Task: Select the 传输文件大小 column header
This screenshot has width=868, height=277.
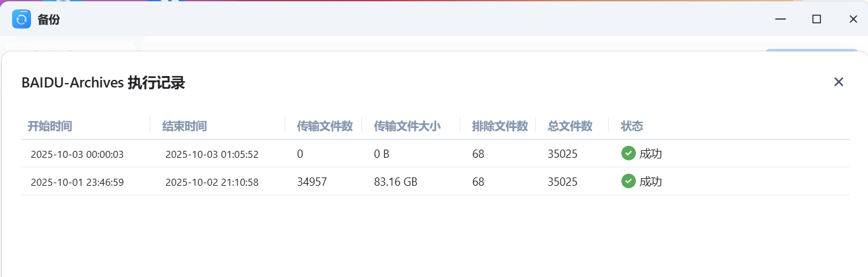Action: 407,126
